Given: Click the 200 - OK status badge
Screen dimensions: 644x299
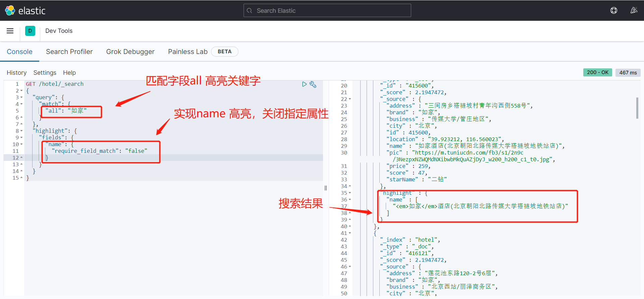Looking at the screenshot, I should [x=598, y=72].
